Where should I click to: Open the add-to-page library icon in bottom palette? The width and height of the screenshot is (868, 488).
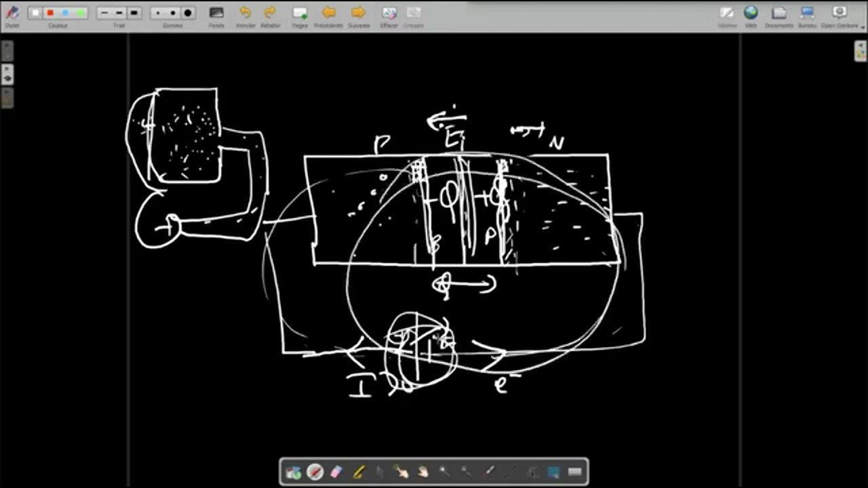pos(294,472)
